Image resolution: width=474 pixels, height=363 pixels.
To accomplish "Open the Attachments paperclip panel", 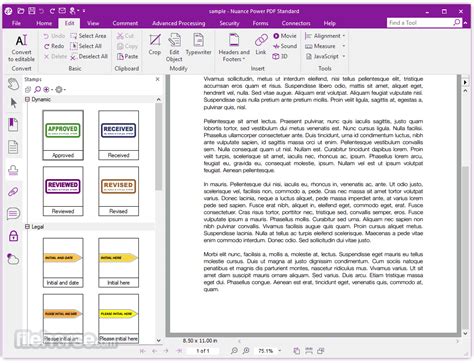I will tap(13, 192).
